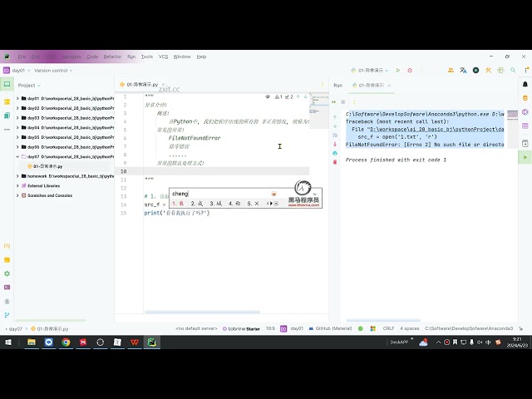Open the Project tool window icon
This screenshot has height=399, width=532.
pyautogui.click(x=7, y=84)
